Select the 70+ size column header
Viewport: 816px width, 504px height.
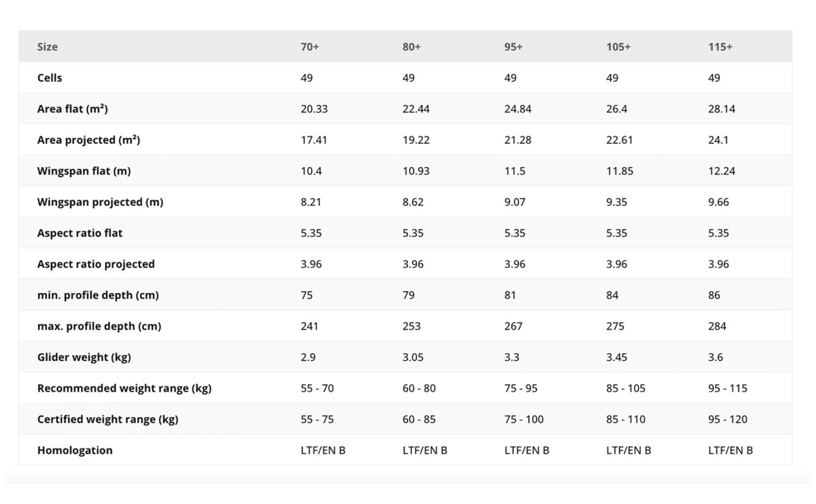click(x=310, y=47)
